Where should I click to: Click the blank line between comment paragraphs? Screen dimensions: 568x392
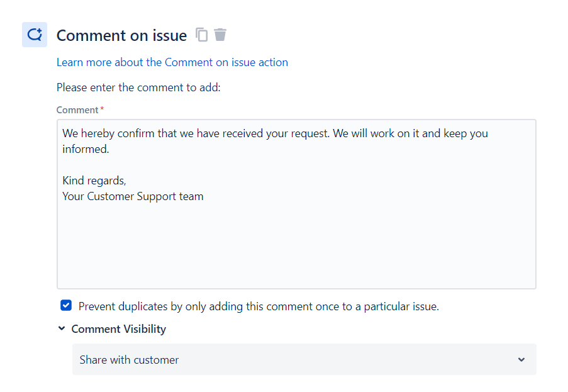click(189, 165)
